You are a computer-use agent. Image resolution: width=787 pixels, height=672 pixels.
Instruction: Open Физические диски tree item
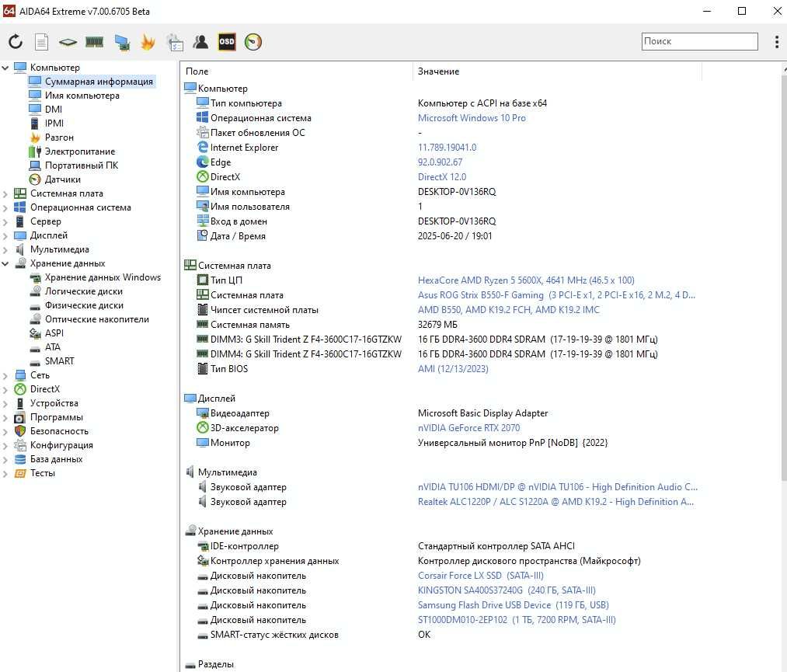[x=84, y=305]
